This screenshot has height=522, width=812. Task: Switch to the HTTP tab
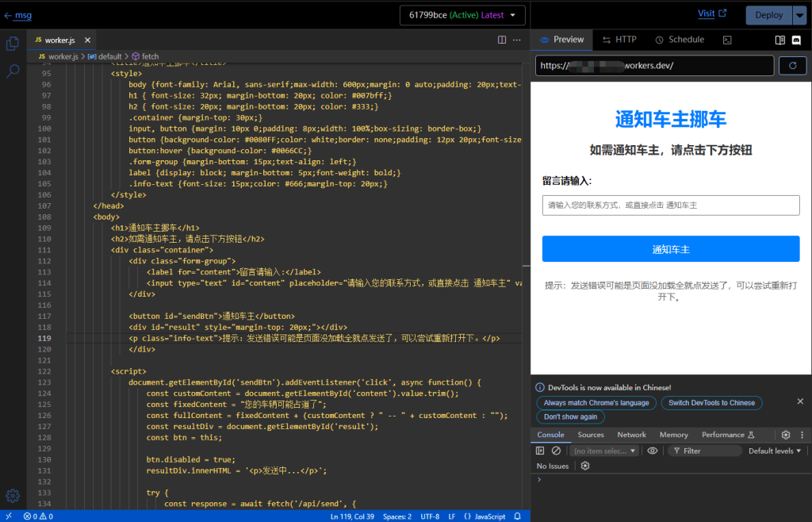pyautogui.click(x=619, y=40)
